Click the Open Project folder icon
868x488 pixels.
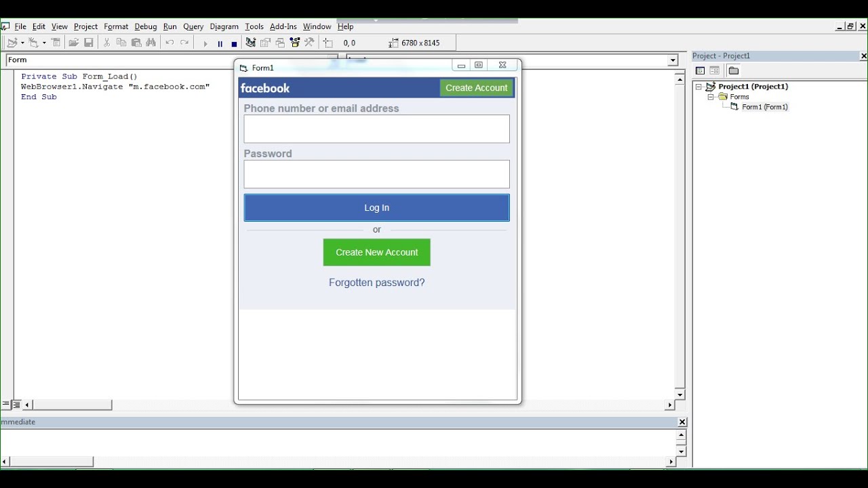73,43
